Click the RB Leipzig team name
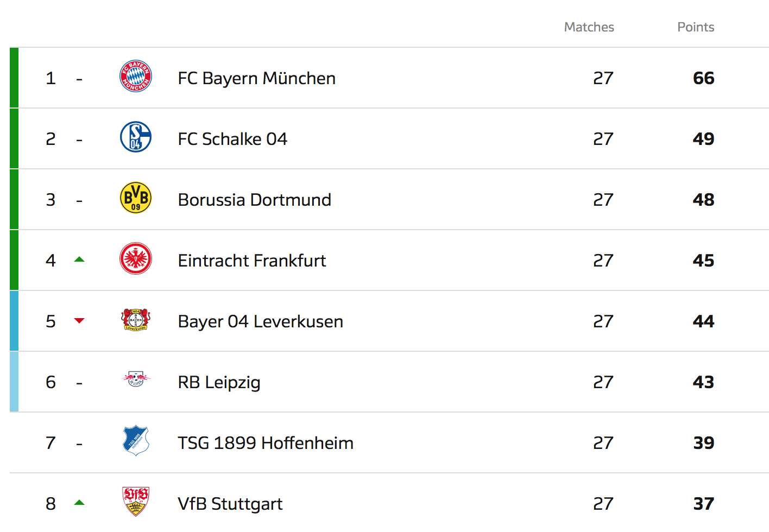Image resolution: width=769 pixels, height=532 pixels. (x=219, y=382)
